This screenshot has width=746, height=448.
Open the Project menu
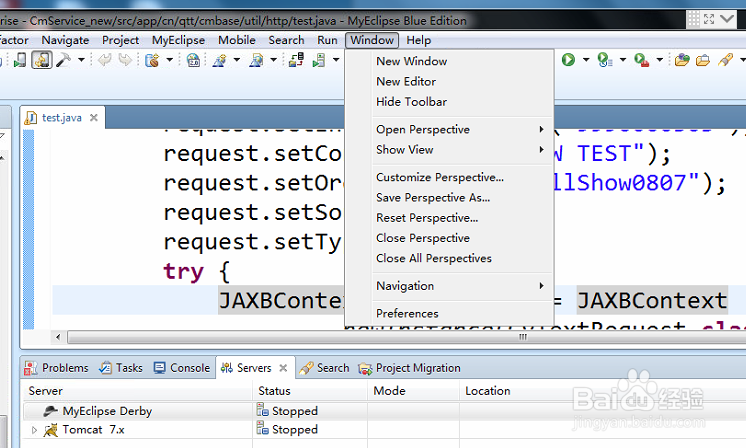click(120, 40)
